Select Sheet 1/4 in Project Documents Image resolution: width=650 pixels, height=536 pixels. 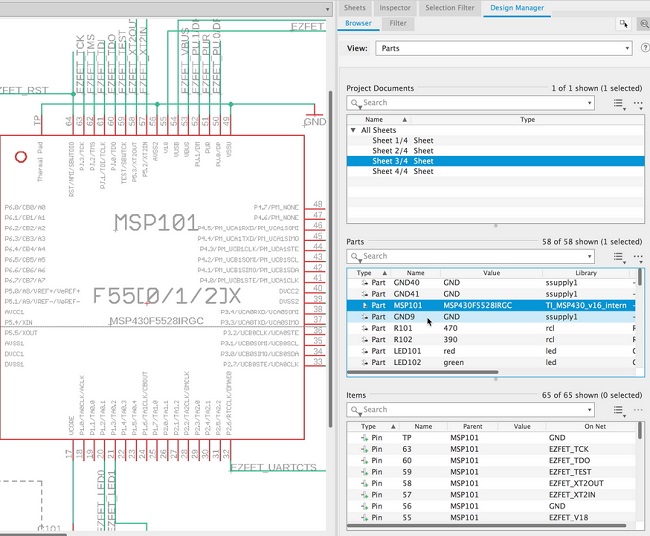495,141
